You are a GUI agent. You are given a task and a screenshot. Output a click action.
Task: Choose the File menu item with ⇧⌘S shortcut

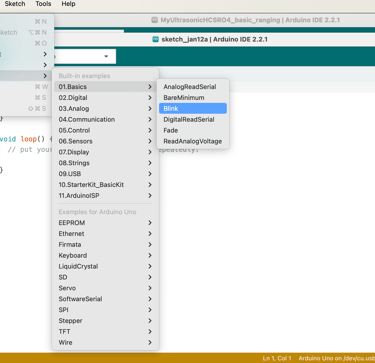pos(27,109)
